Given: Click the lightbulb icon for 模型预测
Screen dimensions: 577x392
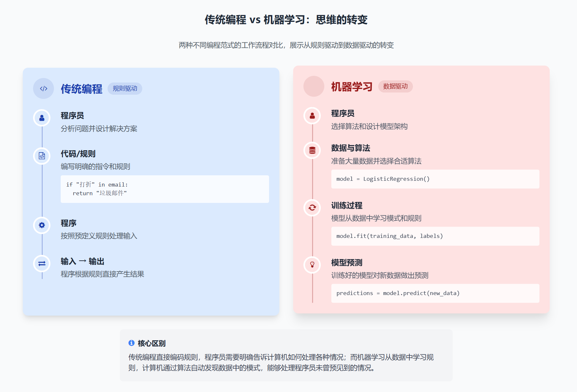Looking at the screenshot, I should pyautogui.click(x=312, y=265).
